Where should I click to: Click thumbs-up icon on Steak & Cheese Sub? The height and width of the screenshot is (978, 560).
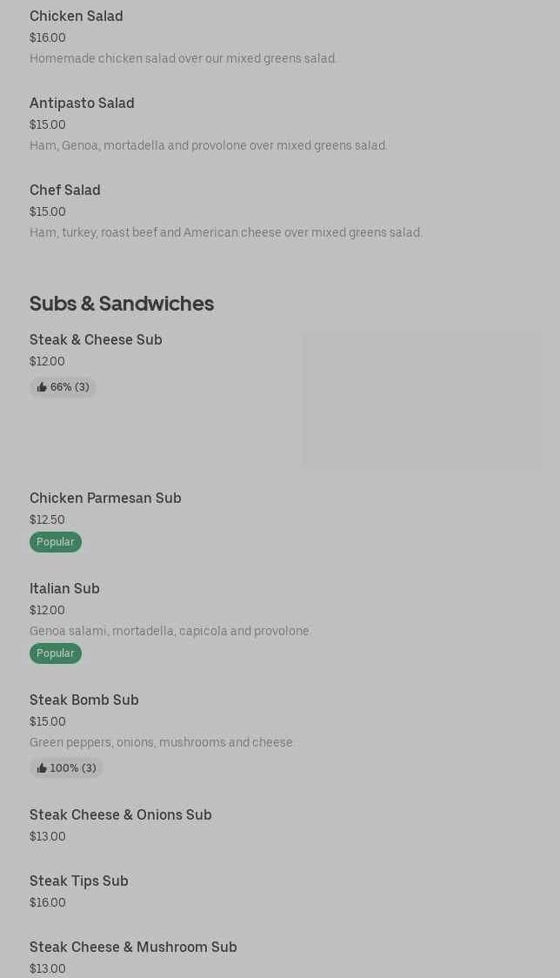[x=42, y=387]
